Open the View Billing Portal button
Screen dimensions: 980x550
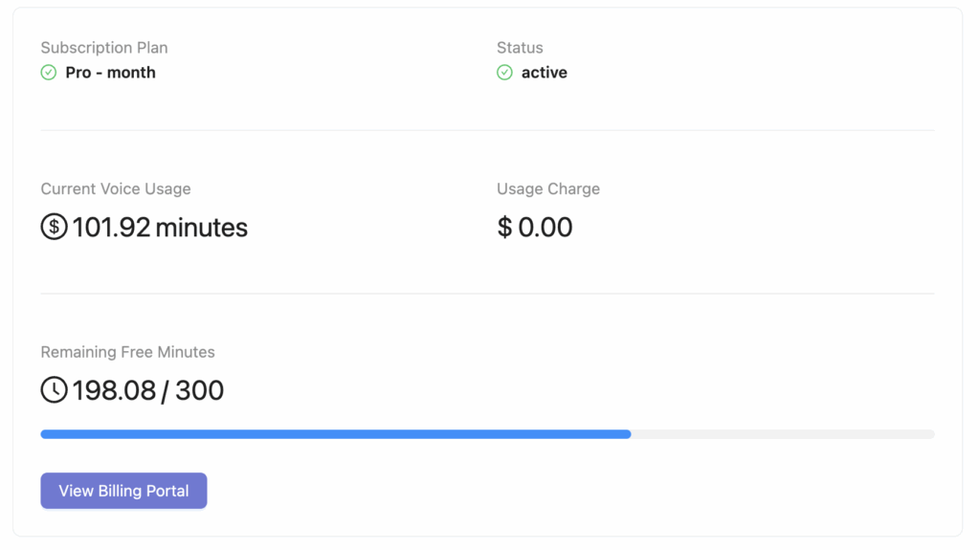123,491
